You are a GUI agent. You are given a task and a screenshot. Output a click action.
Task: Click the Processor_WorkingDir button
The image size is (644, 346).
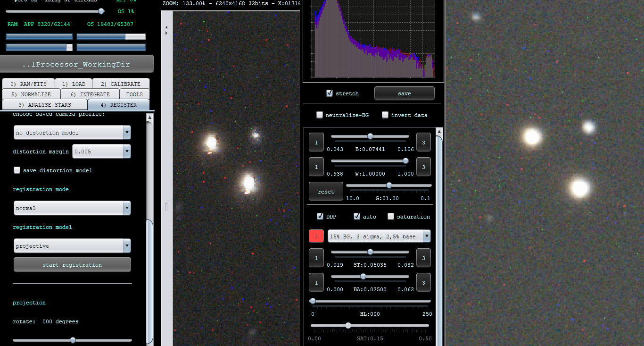tap(76, 64)
